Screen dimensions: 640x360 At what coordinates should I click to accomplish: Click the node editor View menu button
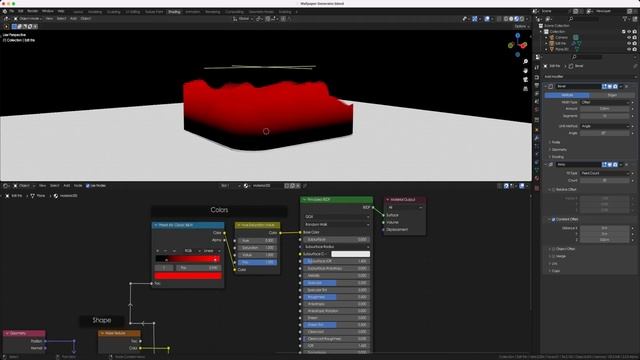pos(42,186)
